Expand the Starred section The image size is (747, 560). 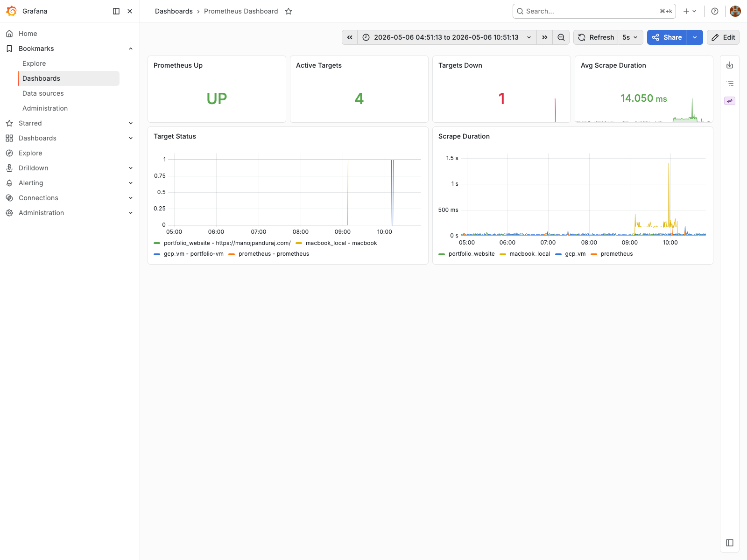pyautogui.click(x=131, y=123)
